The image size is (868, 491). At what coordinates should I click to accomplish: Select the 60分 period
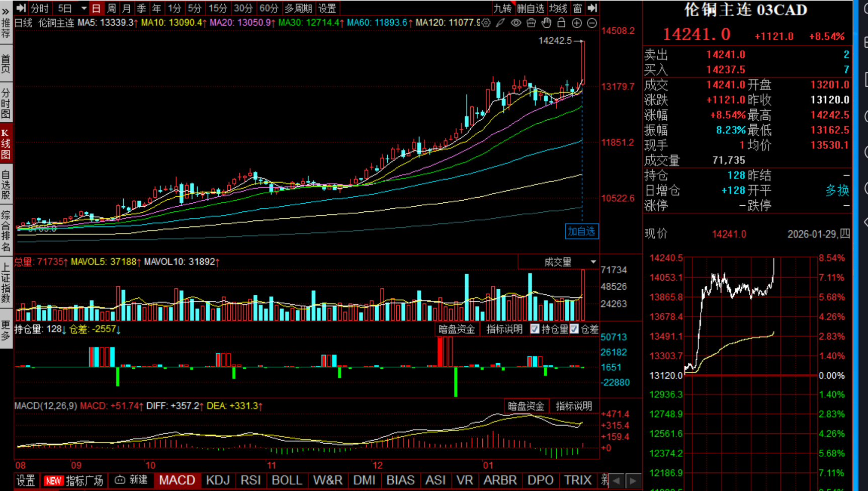click(x=269, y=9)
